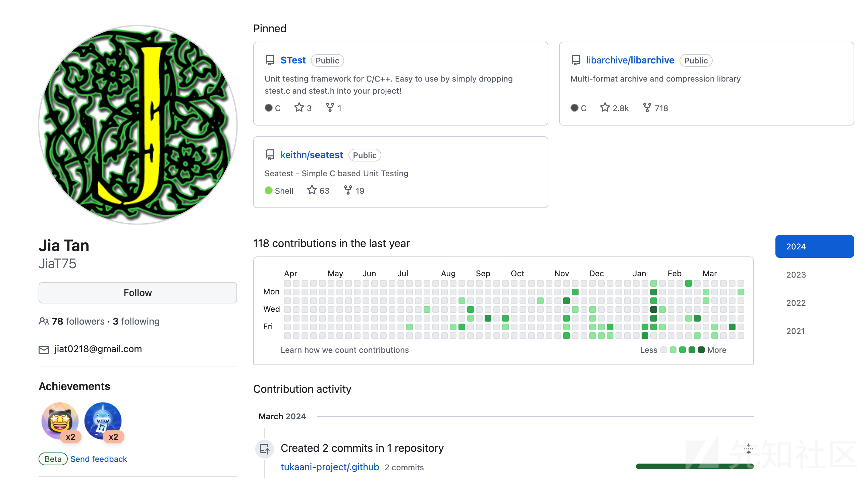Click the Achievements heading
Screen dimensions: 868x478
tap(74, 386)
